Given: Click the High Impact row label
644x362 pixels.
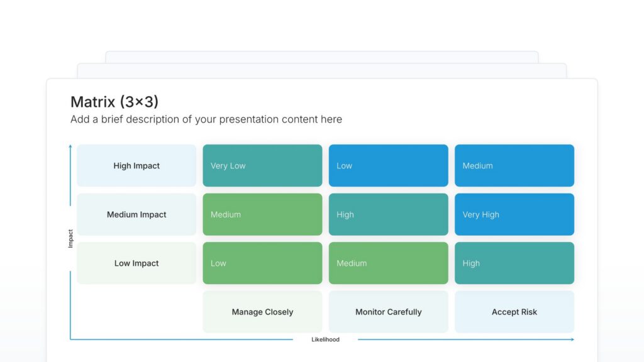Looking at the screenshot, I should [x=136, y=166].
